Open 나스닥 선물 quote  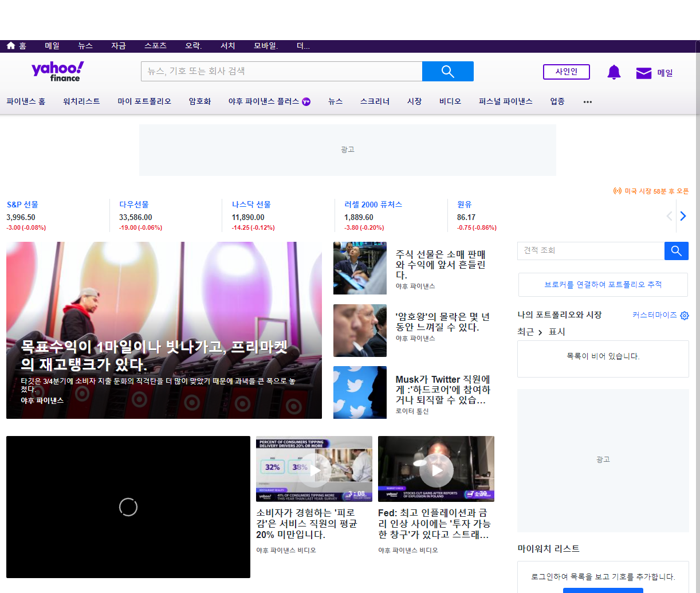point(251,205)
